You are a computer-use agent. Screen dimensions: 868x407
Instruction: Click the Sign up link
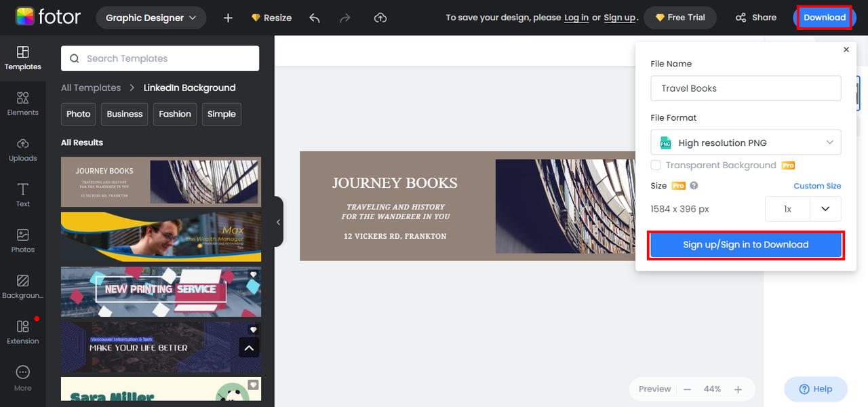[x=620, y=18]
